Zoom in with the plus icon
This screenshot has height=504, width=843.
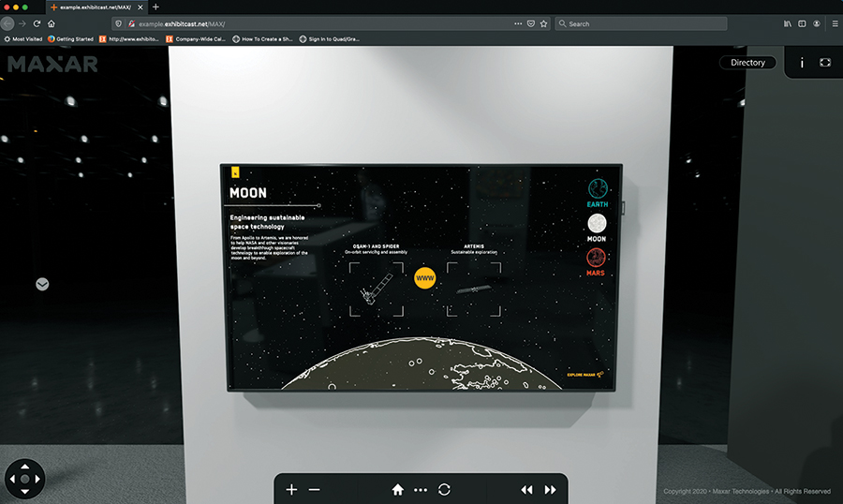pos(291,489)
